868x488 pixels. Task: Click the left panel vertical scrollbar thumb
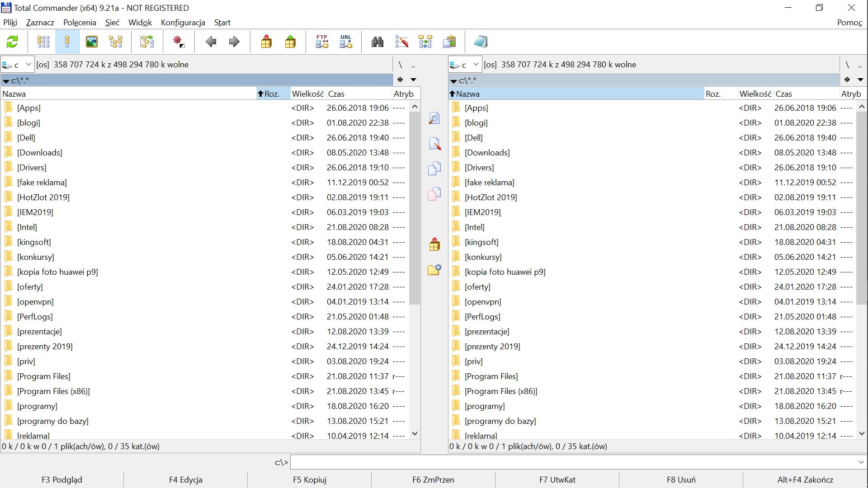click(x=415, y=208)
